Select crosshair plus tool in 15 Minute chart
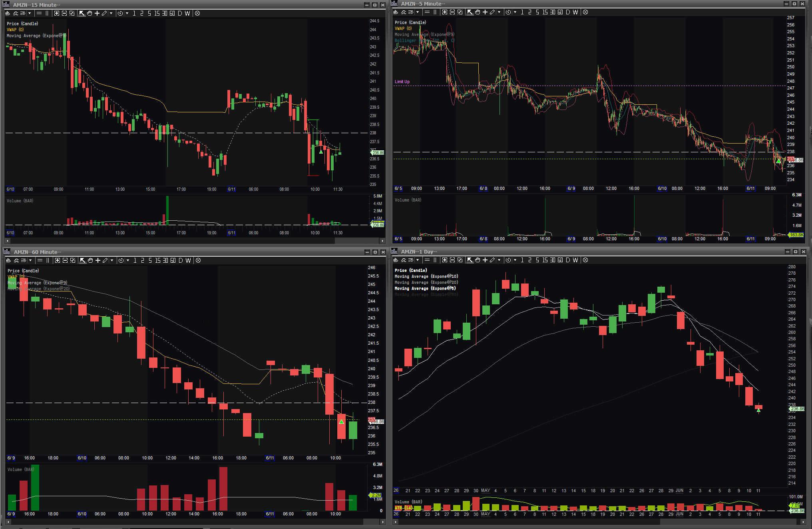The height and width of the screenshot is (529, 812). 97,13
